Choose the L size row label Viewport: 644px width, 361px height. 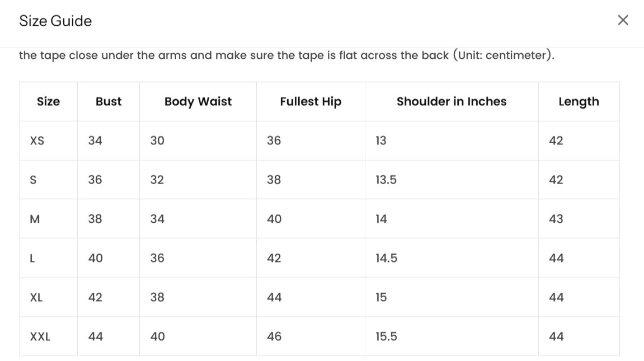32,259
